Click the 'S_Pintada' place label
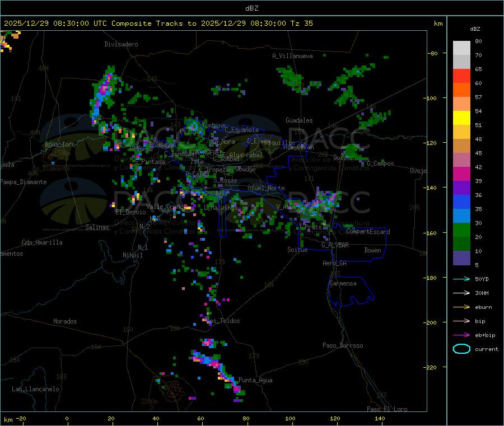504x426 pixels. 150,162
